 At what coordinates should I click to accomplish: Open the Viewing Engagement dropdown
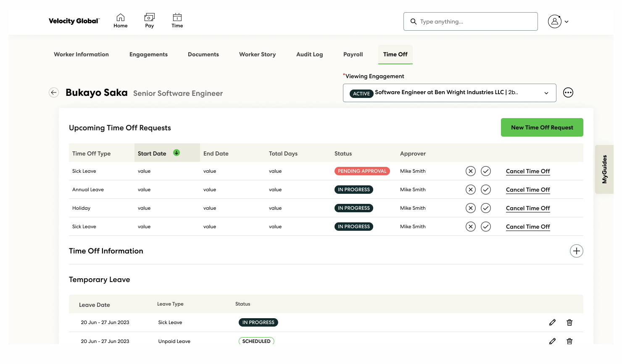pyautogui.click(x=450, y=93)
